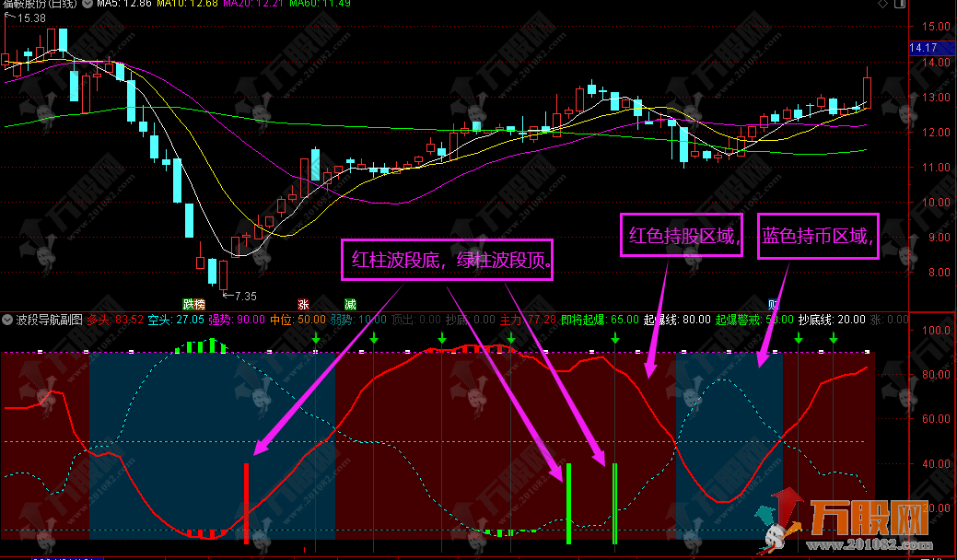This screenshot has height=560, width=957.
Task: Click the 中位: 50.00 value
Action: (298, 320)
